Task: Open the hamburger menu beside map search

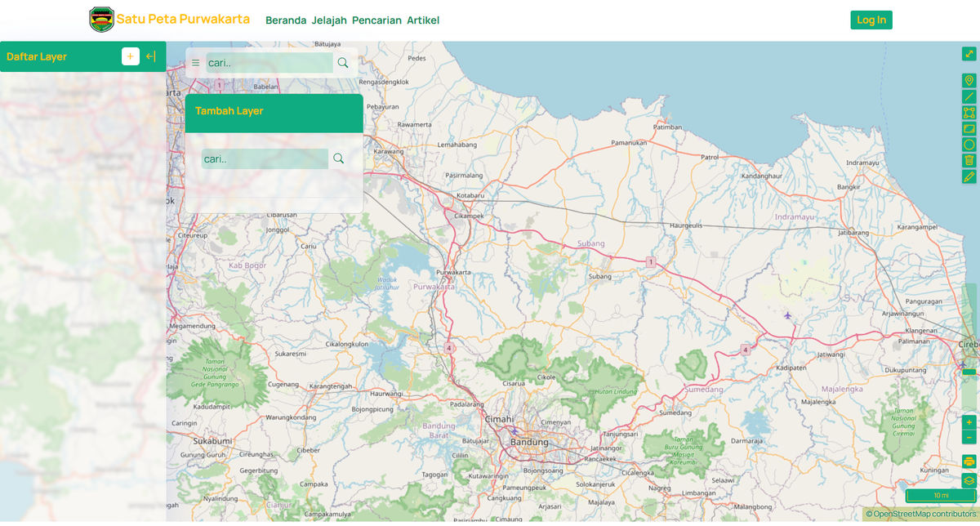Action: coord(196,63)
